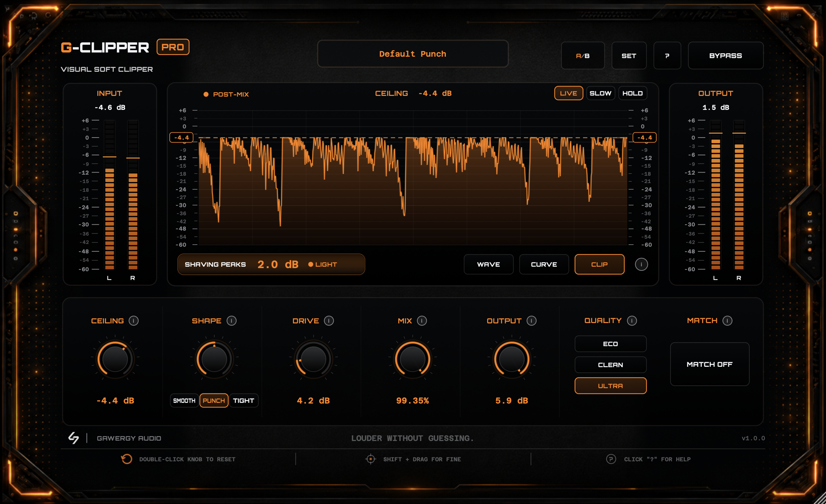Click the left -4.4 ceiling handle on graph

click(x=181, y=138)
